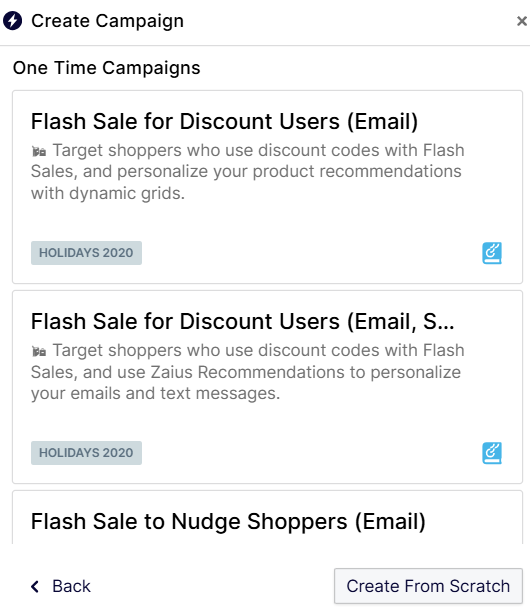Click HOLIDAYS 2020 tag on second card

[x=86, y=453]
